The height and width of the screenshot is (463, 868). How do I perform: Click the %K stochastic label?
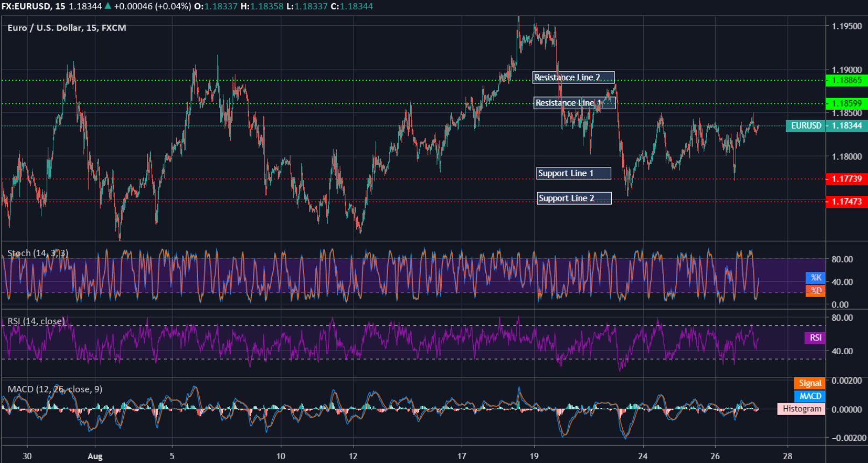tap(816, 278)
